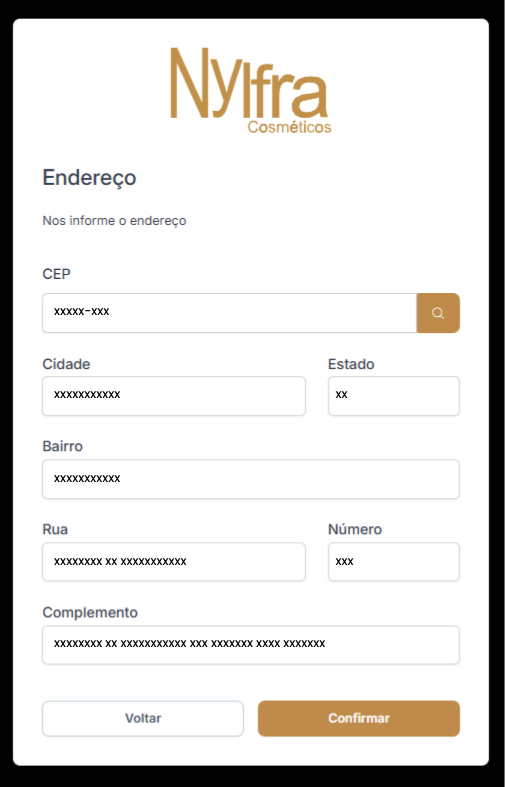The height and width of the screenshot is (787, 505).
Task: Click the Bairro label text
Action: coord(62,446)
